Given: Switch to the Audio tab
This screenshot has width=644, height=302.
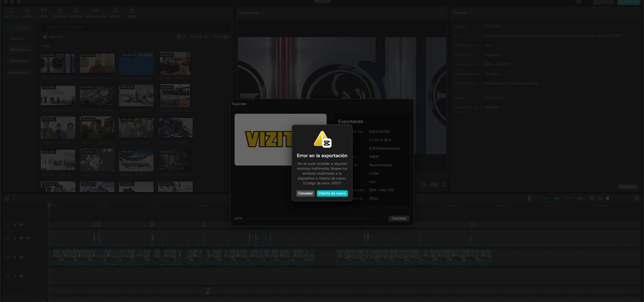Looking at the screenshot, I should (27, 13).
